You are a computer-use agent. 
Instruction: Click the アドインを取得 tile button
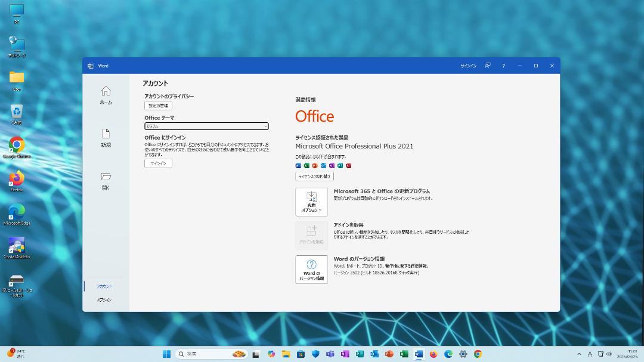pyautogui.click(x=311, y=236)
